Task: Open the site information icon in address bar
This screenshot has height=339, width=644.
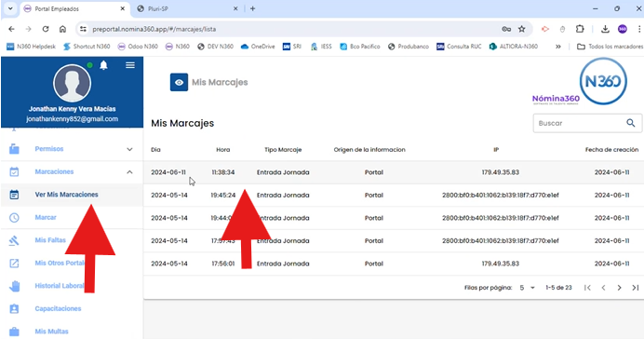Action: pos(84,29)
